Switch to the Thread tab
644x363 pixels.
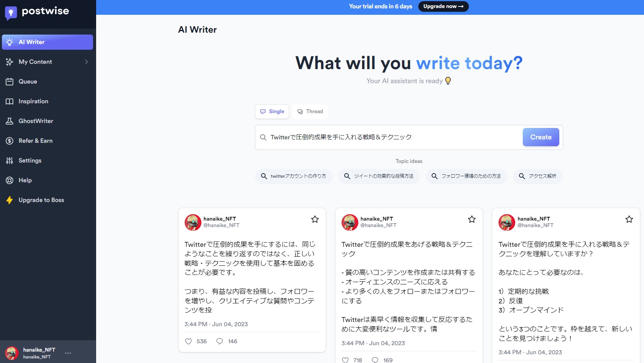point(310,112)
